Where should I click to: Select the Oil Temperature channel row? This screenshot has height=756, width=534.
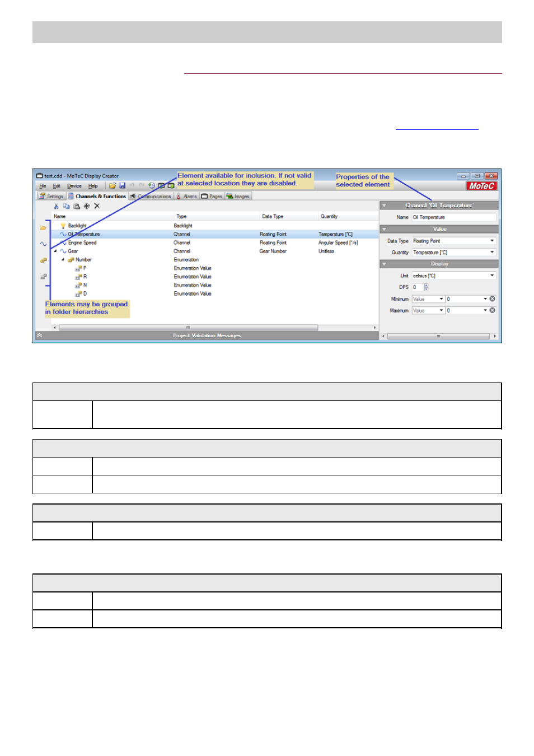pos(215,234)
